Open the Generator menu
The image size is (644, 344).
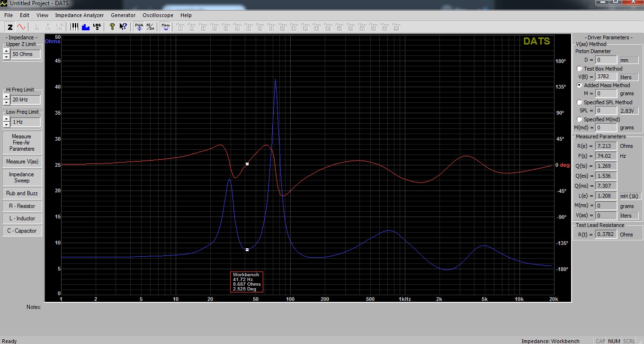(x=123, y=15)
